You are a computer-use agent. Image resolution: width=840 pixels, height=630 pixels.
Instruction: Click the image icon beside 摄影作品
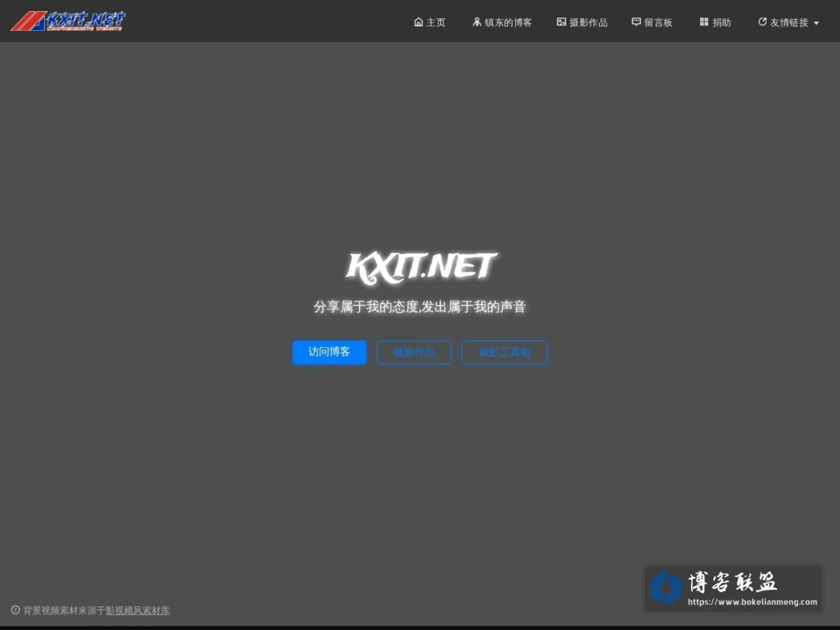(x=561, y=22)
